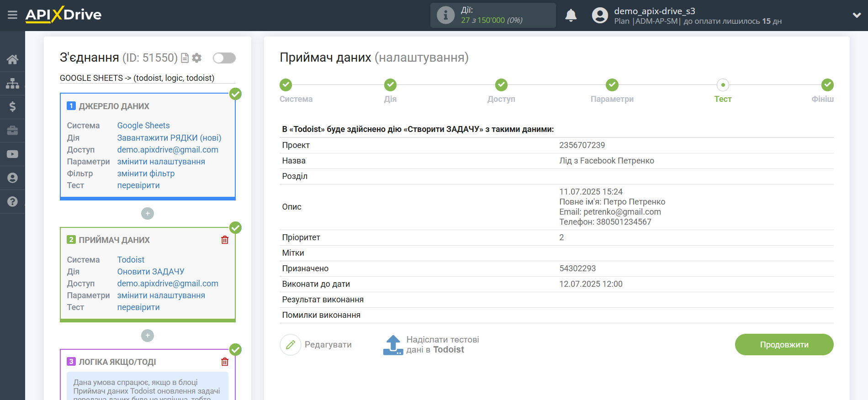The height and width of the screenshot is (400, 868).
Task: Open the YouTube video icon in sidebar
Action: (12, 154)
